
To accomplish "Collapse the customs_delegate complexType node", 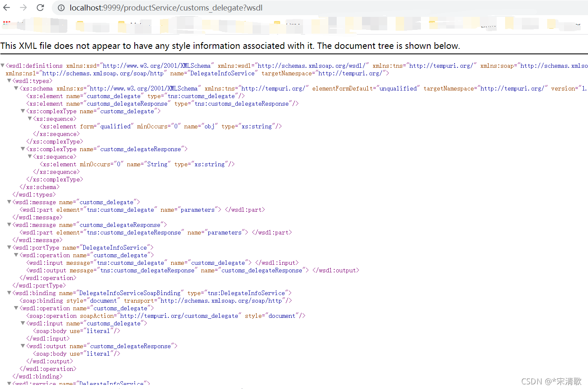I will coord(22,111).
